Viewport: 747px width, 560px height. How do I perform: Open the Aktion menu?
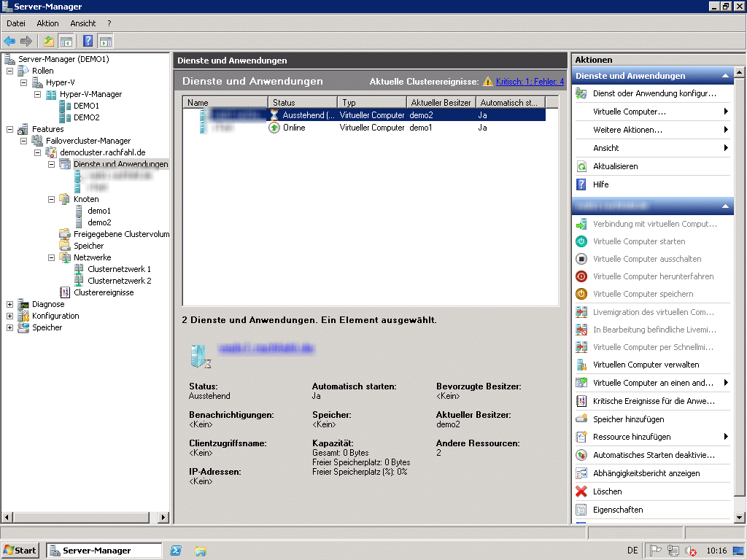point(47,23)
